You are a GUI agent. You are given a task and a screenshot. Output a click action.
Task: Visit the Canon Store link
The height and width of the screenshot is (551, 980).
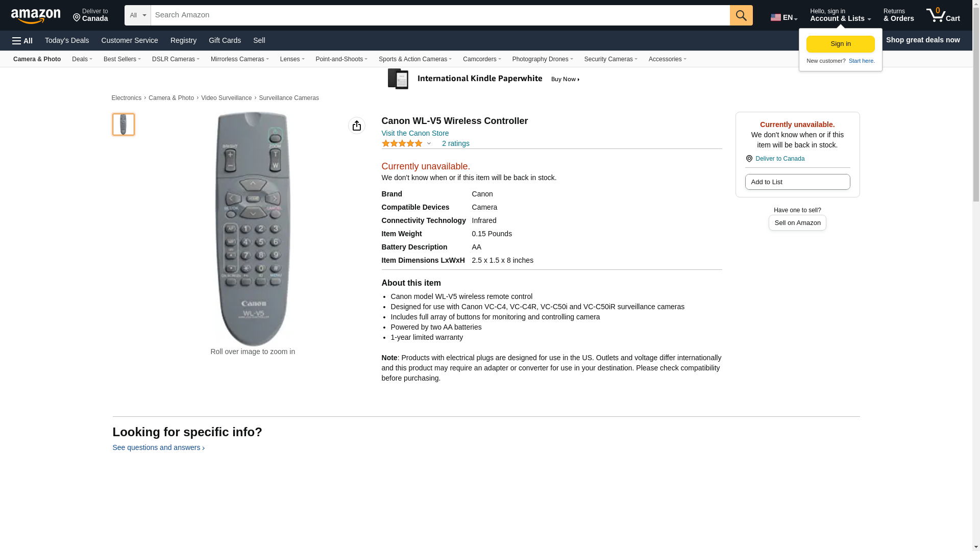pos(415,133)
